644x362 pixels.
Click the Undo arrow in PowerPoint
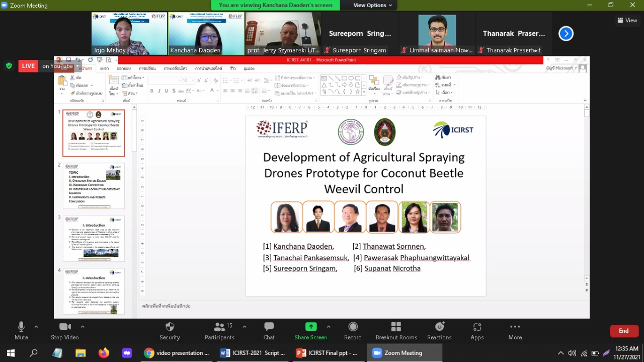[78, 60]
